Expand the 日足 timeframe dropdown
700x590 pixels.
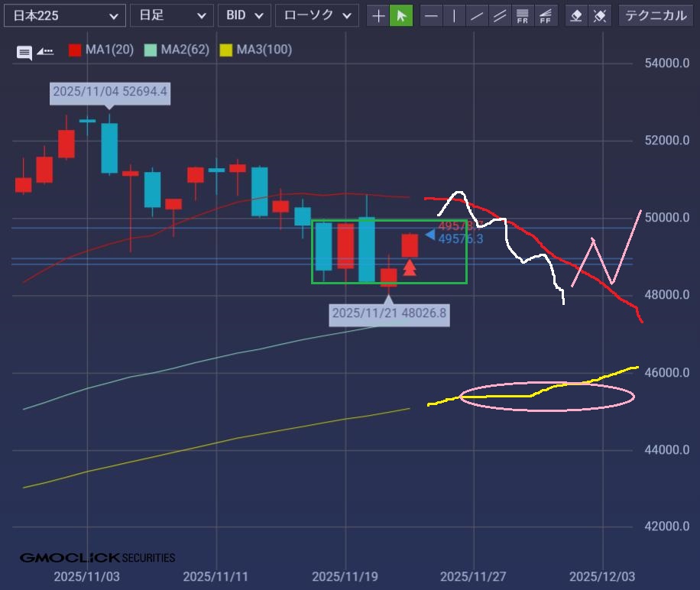172,15
